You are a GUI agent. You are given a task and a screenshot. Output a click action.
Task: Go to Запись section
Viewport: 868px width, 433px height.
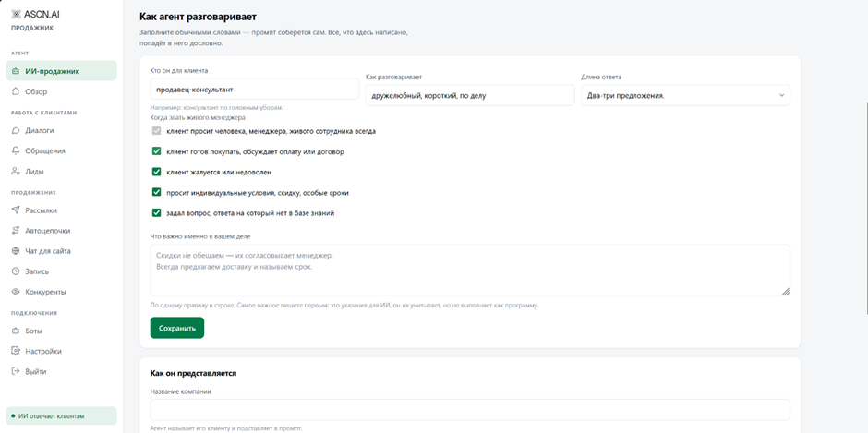pyautogui.click(x=62, y=271)
